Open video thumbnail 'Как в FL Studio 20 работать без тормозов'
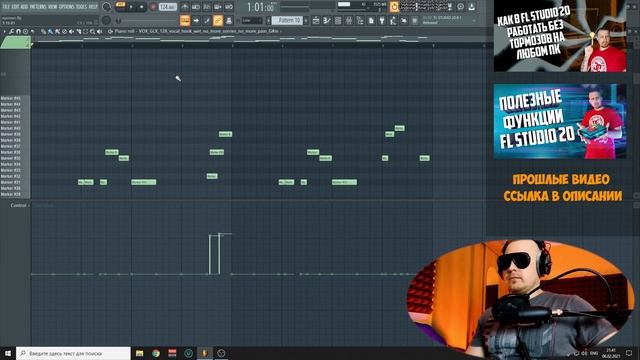This screenshot has height=360, width=640. (x=560, y=36)
